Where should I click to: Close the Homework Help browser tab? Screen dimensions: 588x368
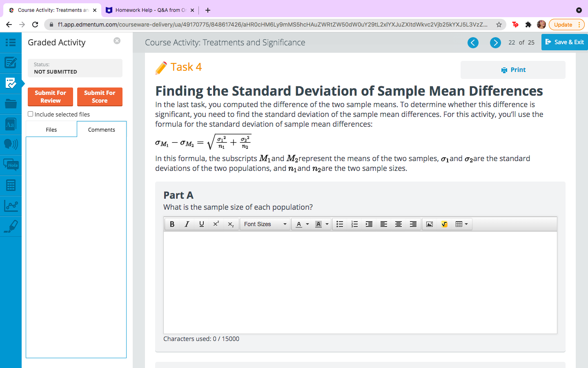[x=192, y=10]
